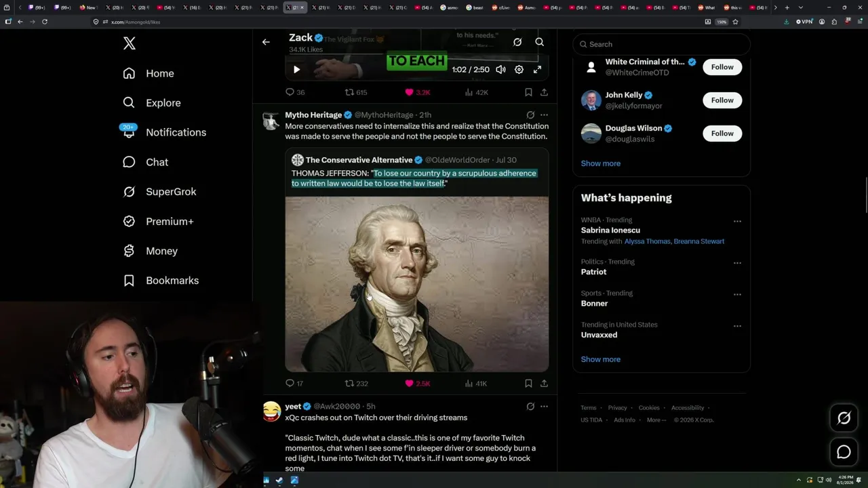Open Premium+ in the sidebar
868x488 pixels.
pyautogui.click(x=159, y=222)
